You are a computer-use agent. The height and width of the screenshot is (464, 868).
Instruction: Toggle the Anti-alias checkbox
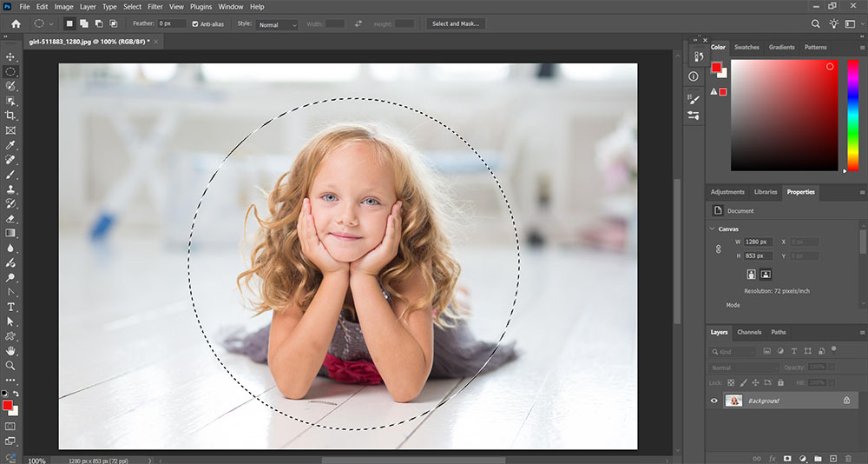[195, 24]
